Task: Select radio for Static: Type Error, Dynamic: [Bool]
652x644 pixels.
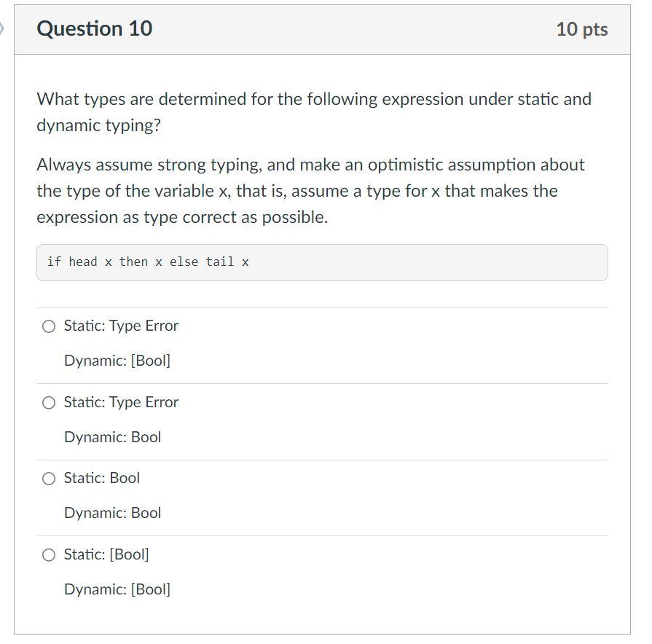Action: tap(49, 326)
